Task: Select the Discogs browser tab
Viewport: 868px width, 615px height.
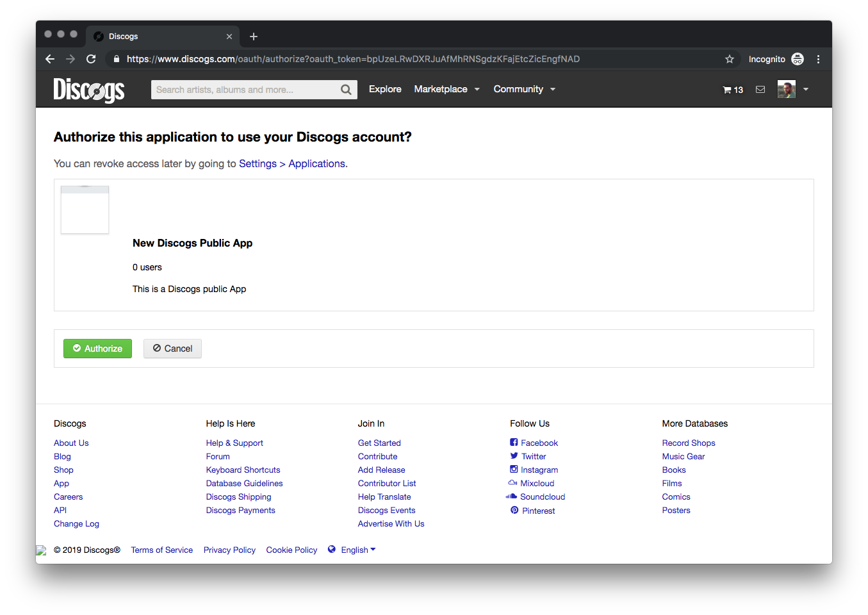Action: click(x=163, y=37)
